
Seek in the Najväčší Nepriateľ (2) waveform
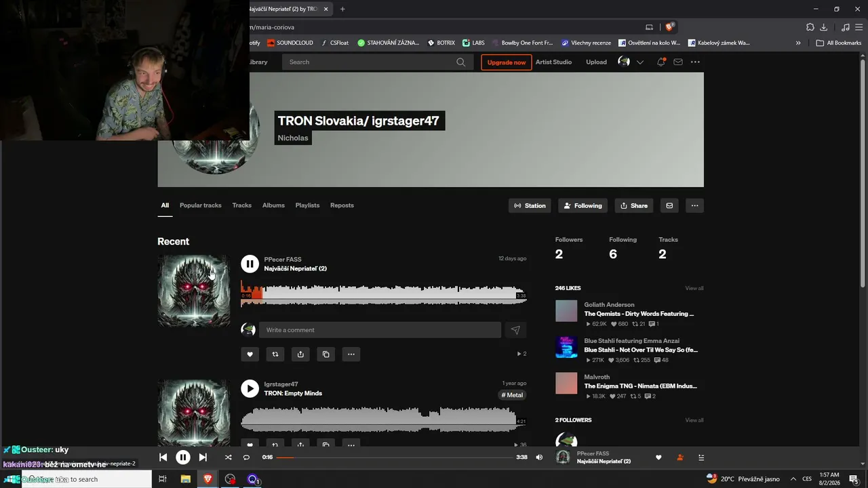pos(384,295)
